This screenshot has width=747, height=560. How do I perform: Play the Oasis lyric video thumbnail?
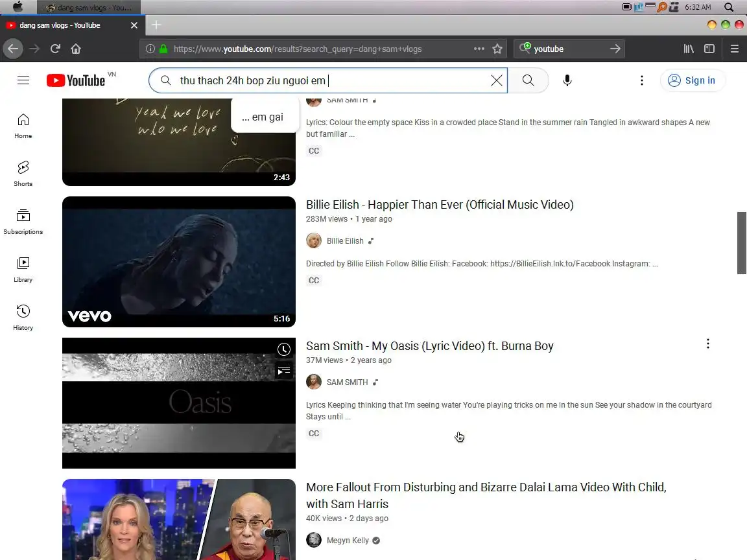[x=179, y=403]
